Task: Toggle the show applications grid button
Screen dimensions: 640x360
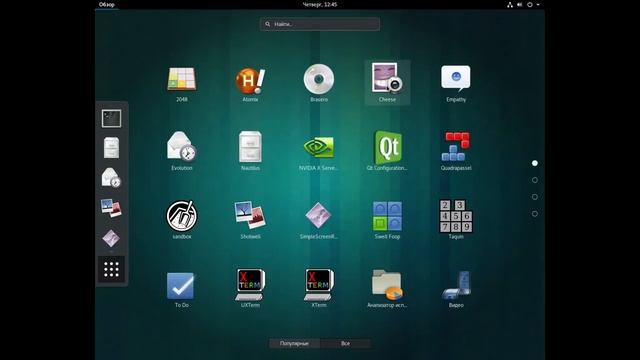Action: pyautogui.click(x=111, y=269)
